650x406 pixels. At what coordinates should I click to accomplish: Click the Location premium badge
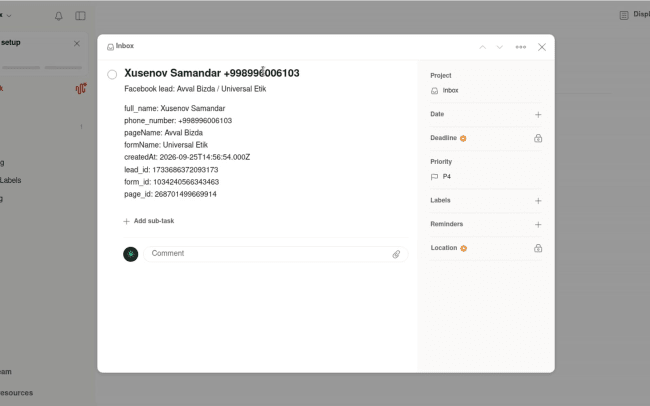point(463,248)
